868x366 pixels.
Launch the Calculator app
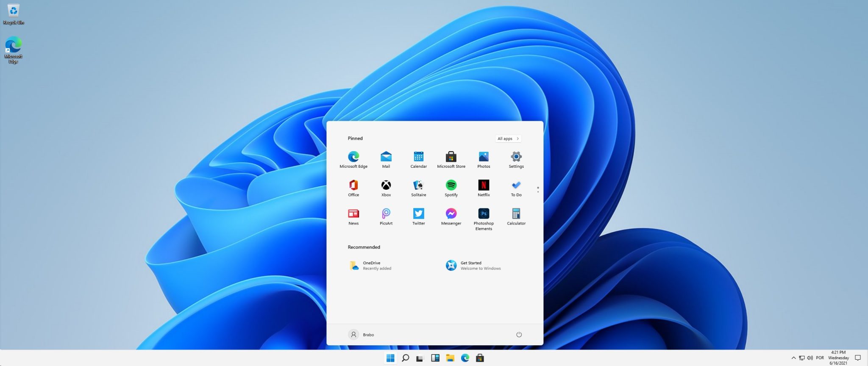pos(516,216)
